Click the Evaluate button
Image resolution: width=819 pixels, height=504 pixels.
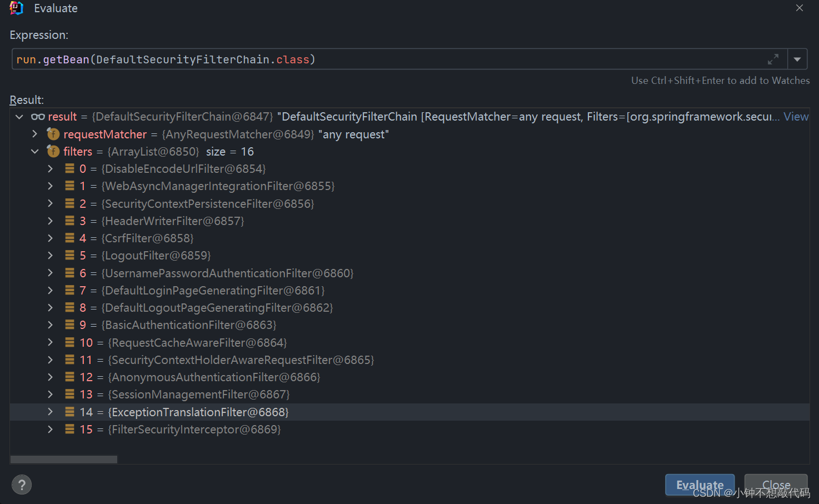point(700,485)
